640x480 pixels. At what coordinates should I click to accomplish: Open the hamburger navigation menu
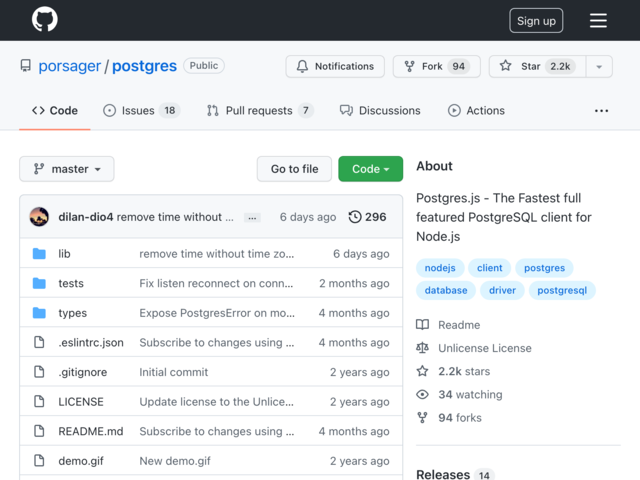click(598, 20)
